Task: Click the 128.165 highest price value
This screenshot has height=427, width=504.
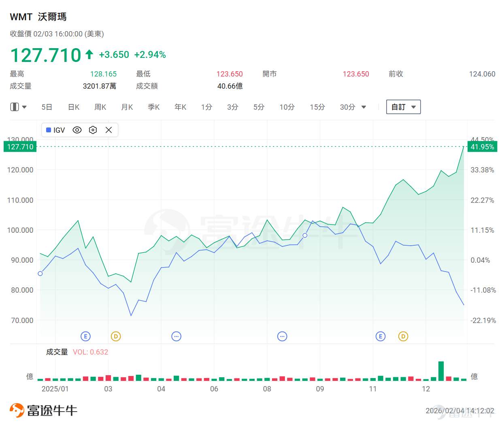Action: 103,74
